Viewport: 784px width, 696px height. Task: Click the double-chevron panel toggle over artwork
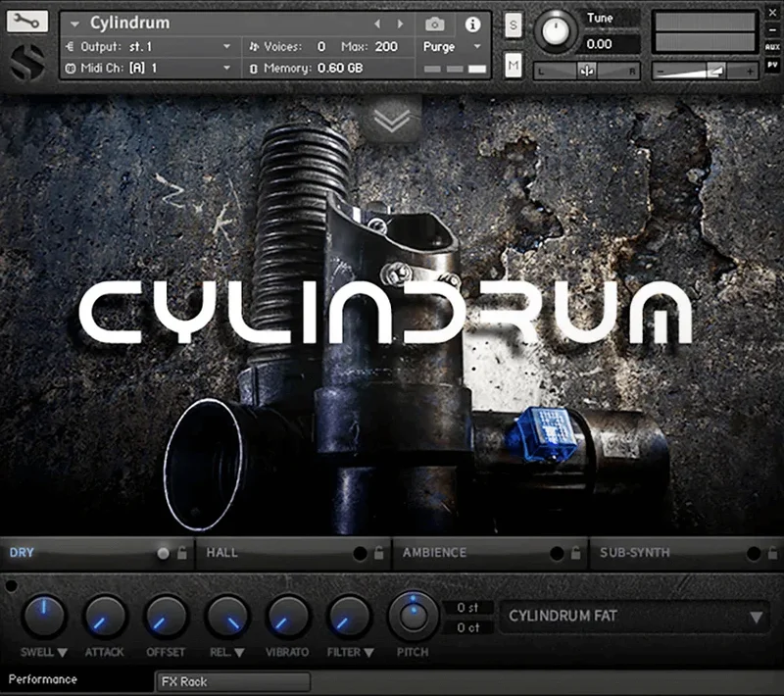point(392,120)
